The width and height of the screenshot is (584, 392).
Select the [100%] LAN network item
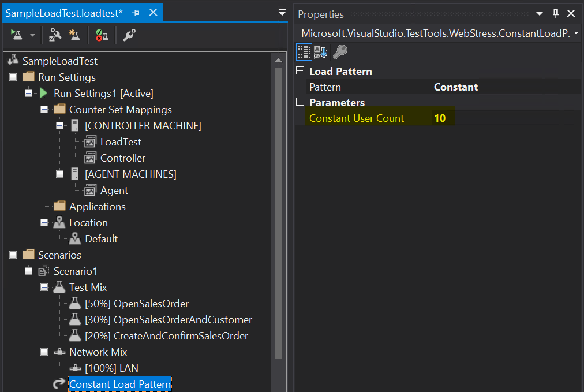point(111,368)
